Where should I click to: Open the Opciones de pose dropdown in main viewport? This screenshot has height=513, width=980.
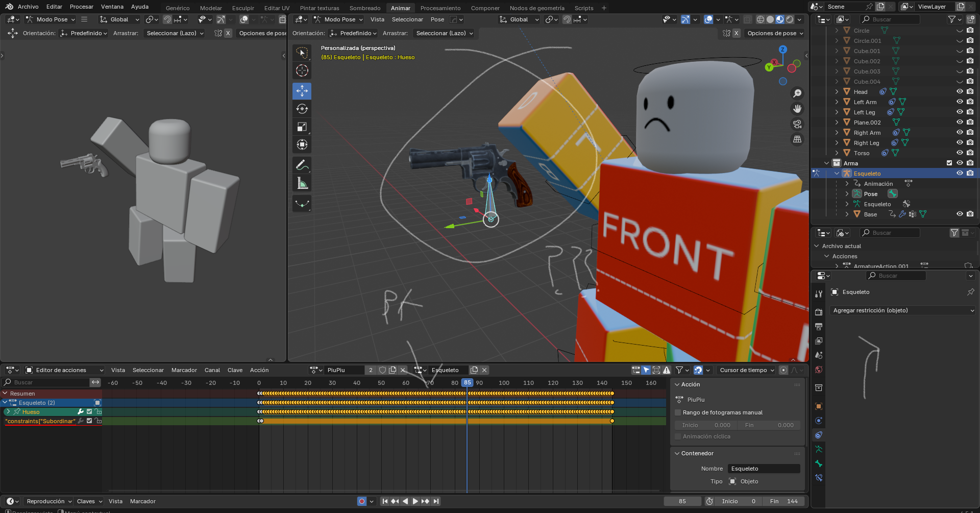click(x=775, y=33)
